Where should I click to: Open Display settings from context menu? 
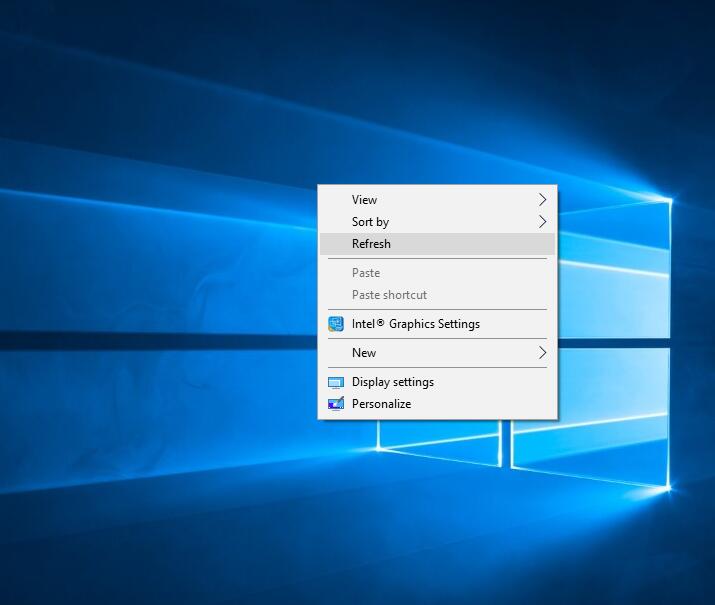click(437, 382)
